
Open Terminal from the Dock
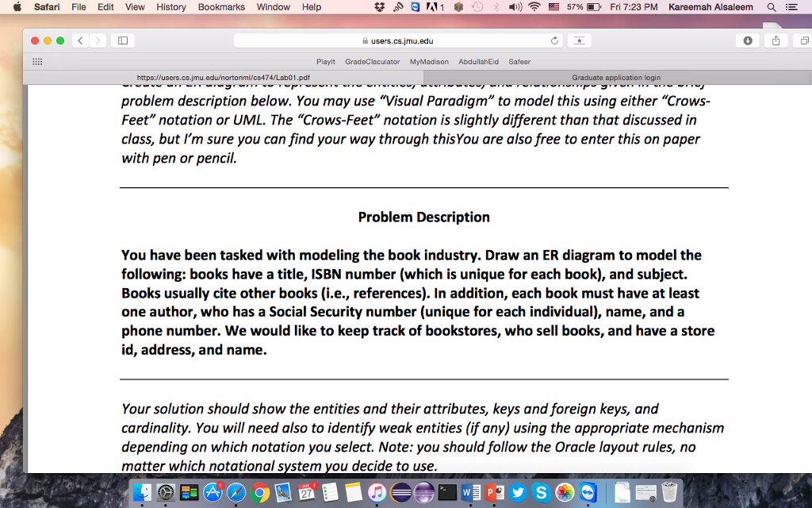point(446,493)
